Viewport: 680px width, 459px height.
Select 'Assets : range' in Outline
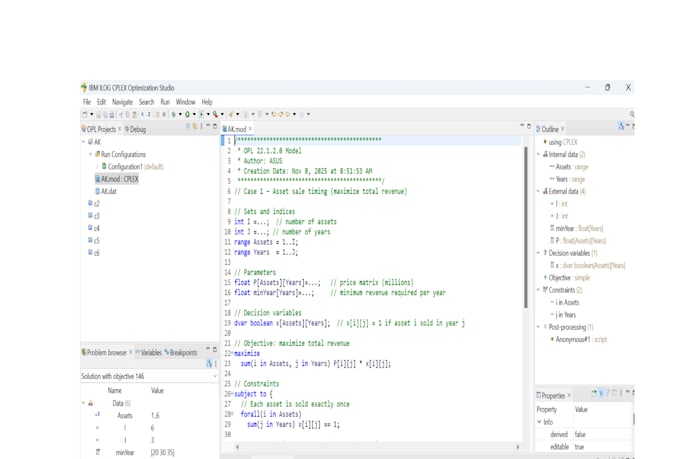569,167
